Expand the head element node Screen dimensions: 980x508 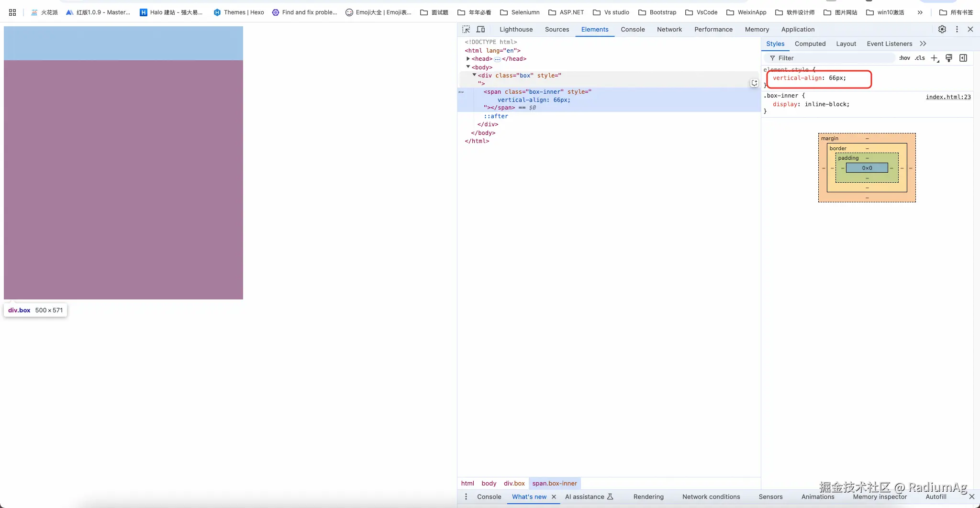click(468, 59)
